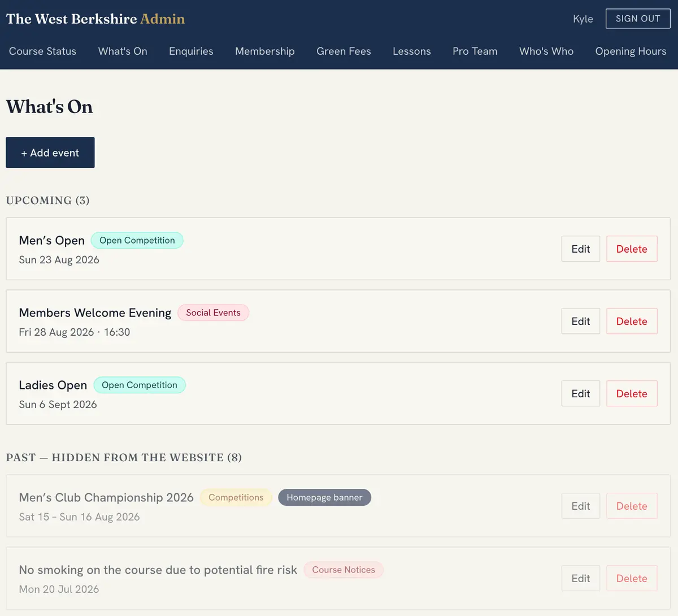Click the Men's Club Championship 2026 title
This screenshot has height=616, width=678.
tap(106, 497)
